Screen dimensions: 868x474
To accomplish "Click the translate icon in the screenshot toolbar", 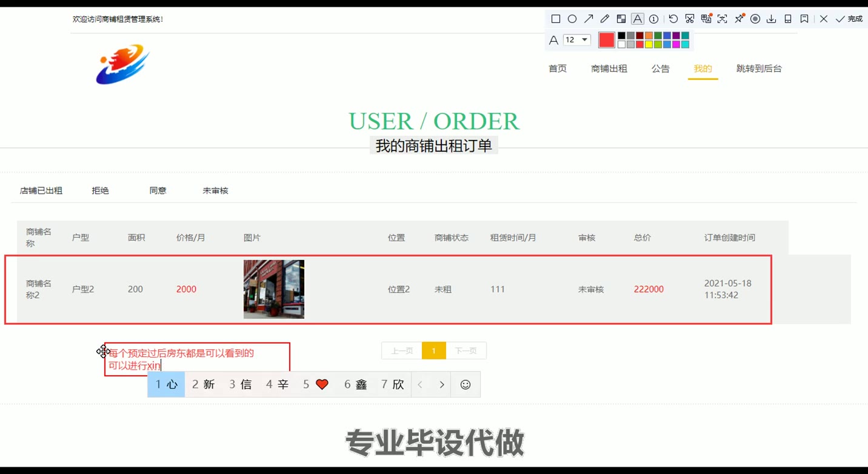I will pos(706,19).
